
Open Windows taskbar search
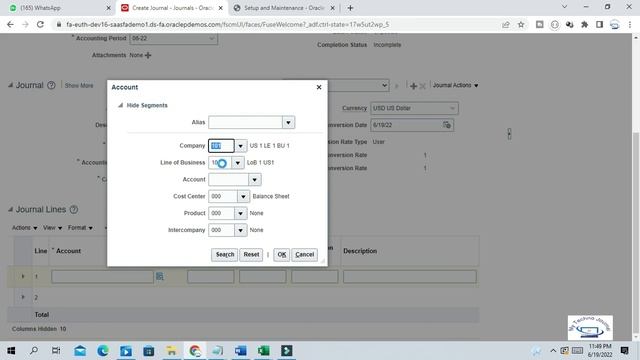click(34, 351)
